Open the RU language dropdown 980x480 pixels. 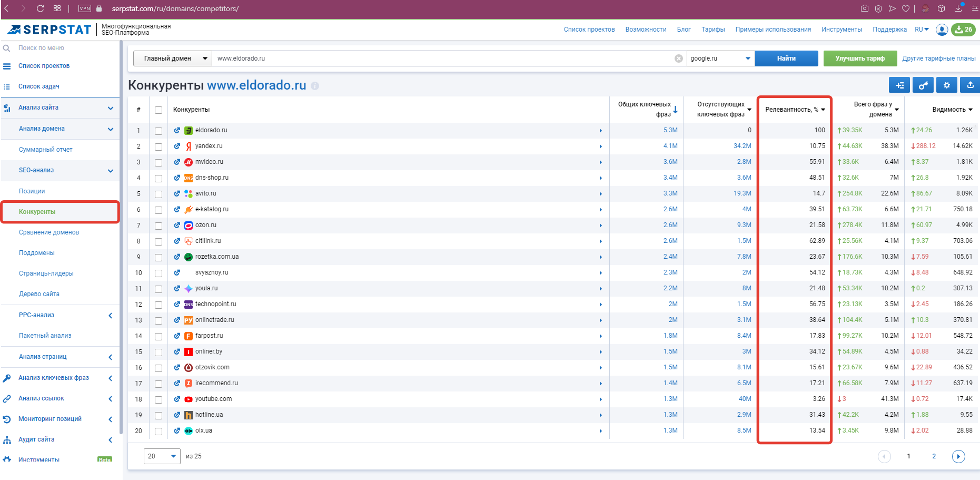922,30
